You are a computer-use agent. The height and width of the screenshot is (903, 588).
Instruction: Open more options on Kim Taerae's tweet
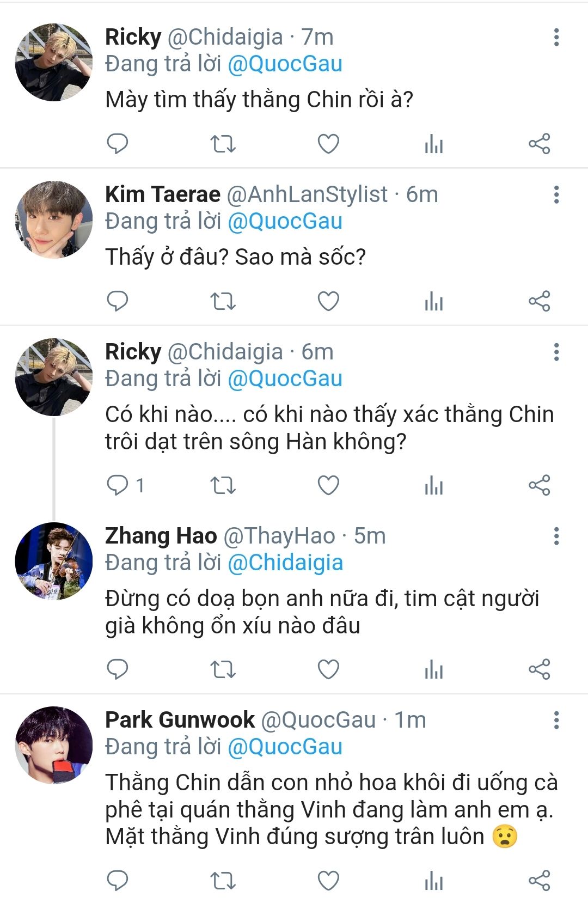click(556, 194)
